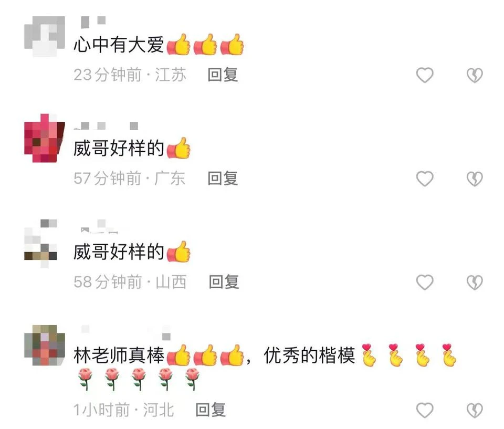Open the first commenter's gray avatar
504x429 pixels.
point(45,36)
